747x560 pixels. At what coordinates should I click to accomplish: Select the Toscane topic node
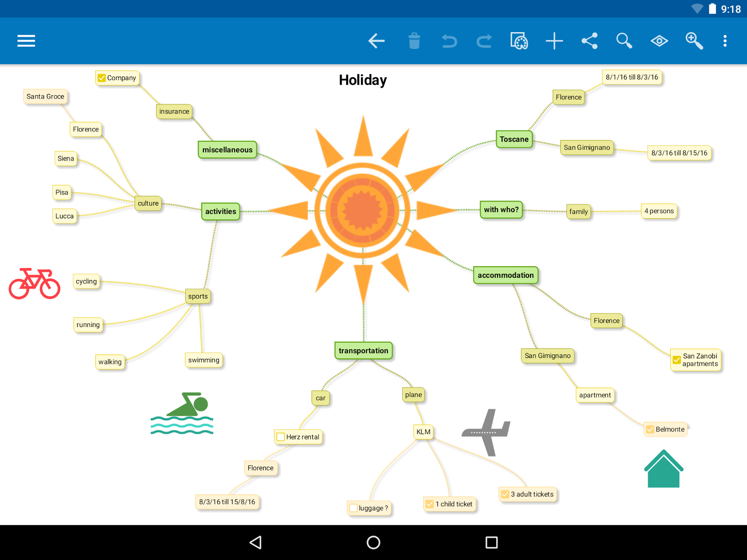pyautogui.click(x=514, y=139)
